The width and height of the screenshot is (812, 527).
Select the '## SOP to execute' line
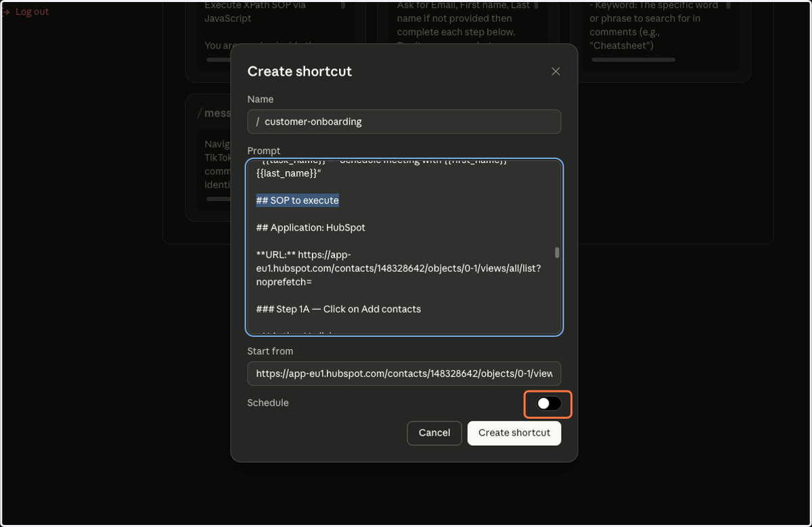(x=298, y=200)
